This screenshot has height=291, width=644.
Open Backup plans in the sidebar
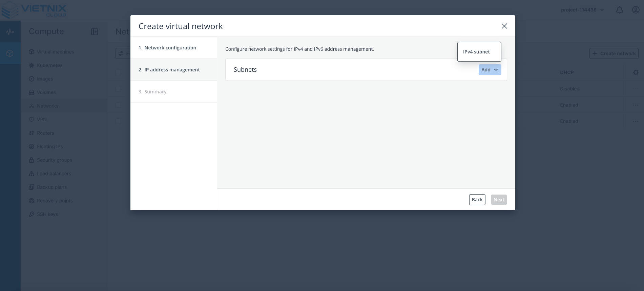(64, 187)
